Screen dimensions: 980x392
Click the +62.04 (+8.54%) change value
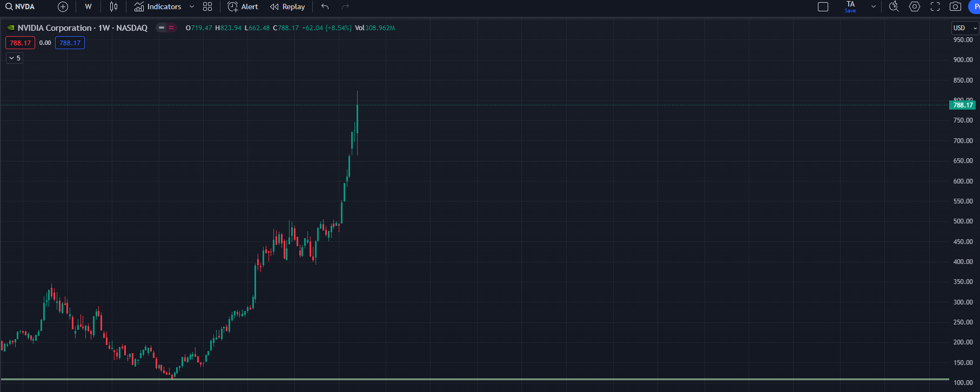[327, 28]
